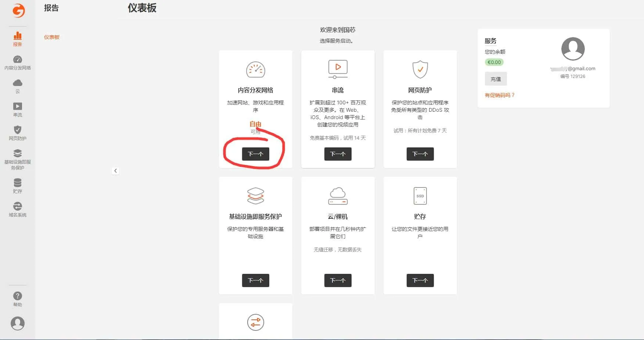Click 下一个 on the 网页防护 card

(x=420, y=154)
